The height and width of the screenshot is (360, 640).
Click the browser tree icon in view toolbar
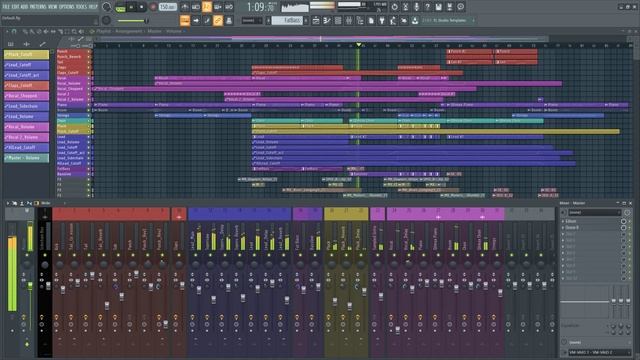point(360,20)
